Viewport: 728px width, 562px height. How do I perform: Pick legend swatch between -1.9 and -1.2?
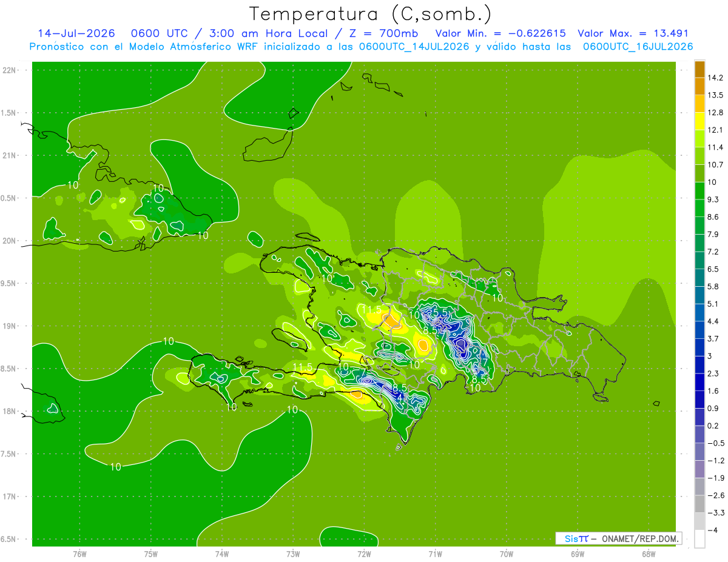pos(699,469)
